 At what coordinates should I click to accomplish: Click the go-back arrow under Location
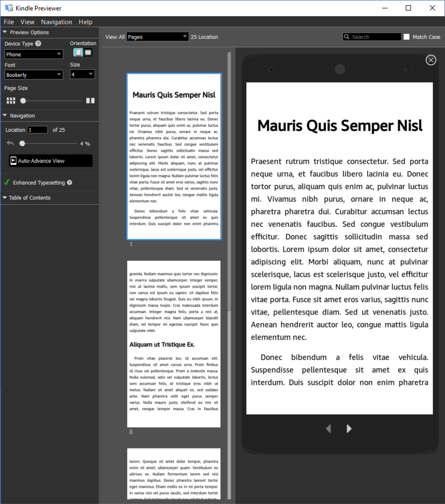coord(10,143)
